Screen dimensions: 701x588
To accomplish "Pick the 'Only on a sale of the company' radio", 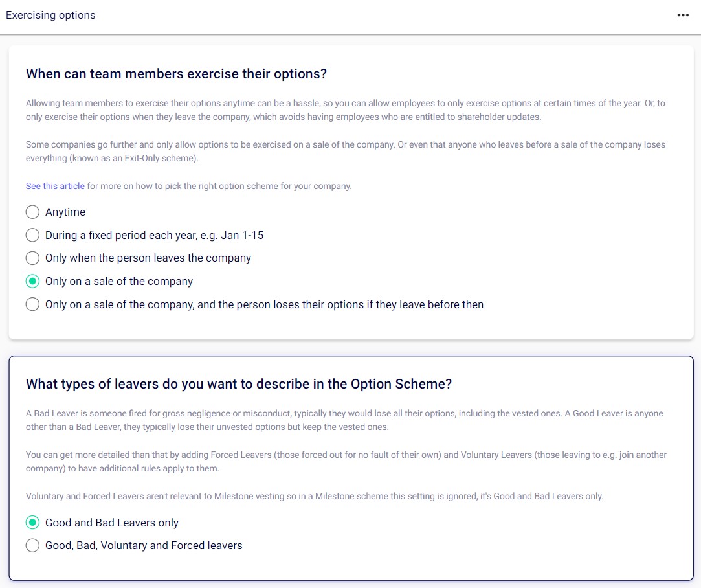I will coord(32,281).
